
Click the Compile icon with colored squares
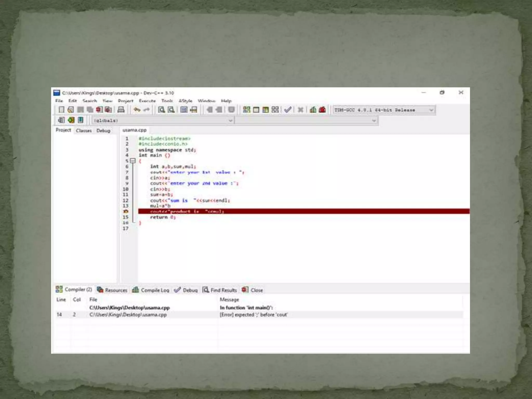coord(246,110)
